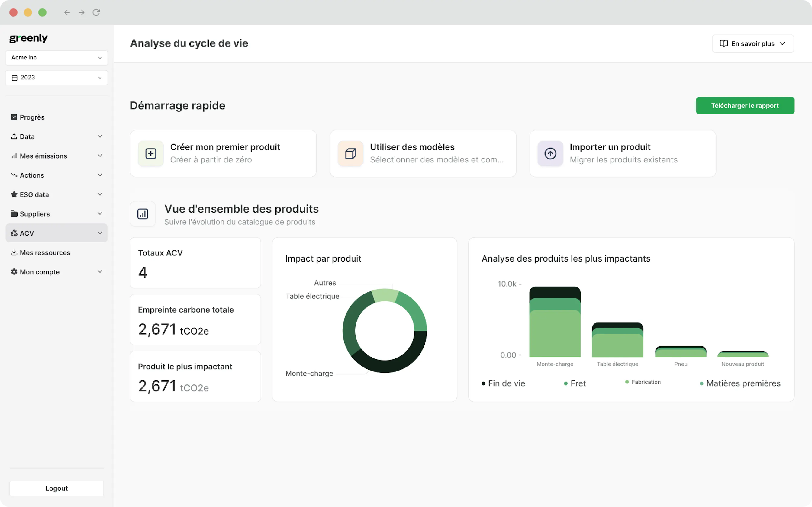Screen dimensions: 812x507
Task: Open the ESG data sidebar item
Action: point(57,194)
